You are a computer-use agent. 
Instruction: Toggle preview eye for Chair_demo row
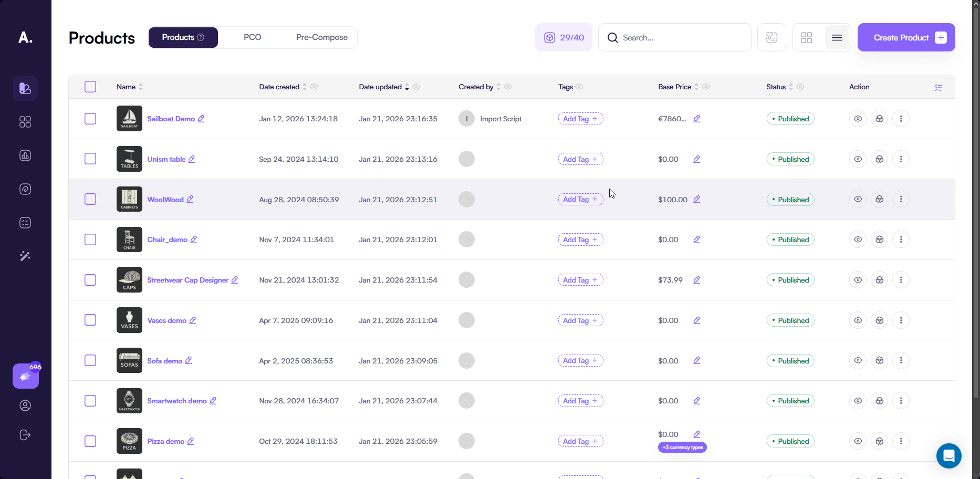[x=858, y=240]
